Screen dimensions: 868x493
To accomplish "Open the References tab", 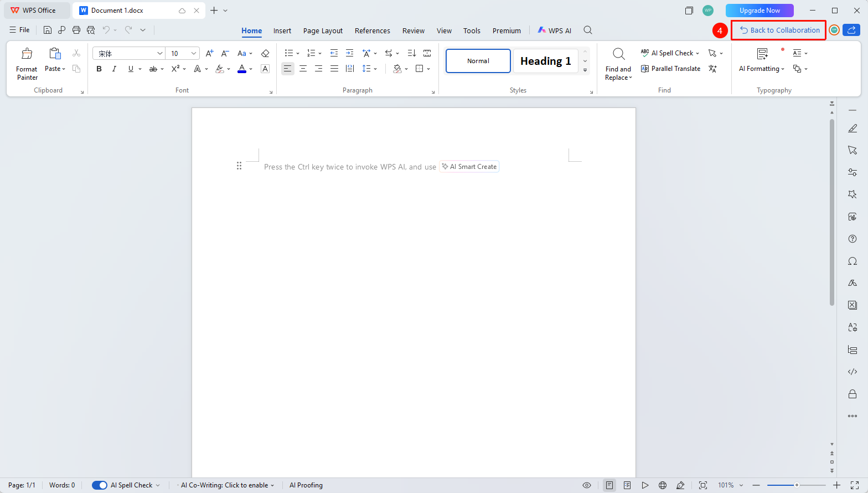I will point(373,31).
